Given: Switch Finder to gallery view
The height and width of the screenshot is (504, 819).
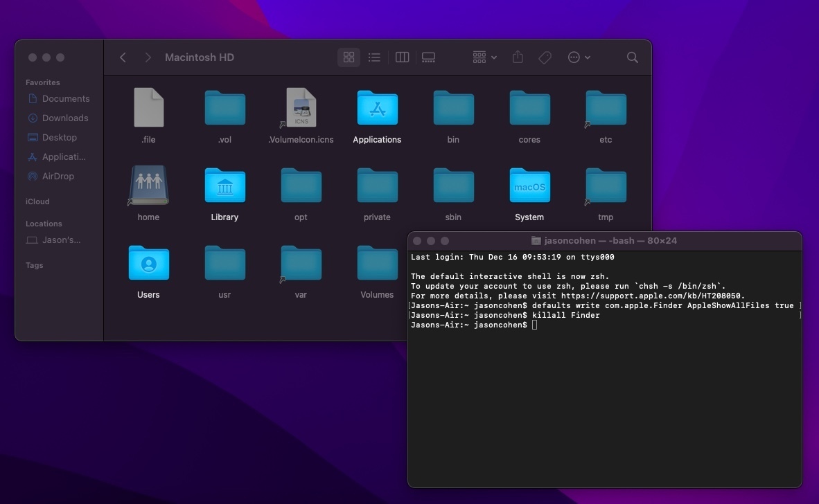Looking at the screenshot, I should [428, 57].
